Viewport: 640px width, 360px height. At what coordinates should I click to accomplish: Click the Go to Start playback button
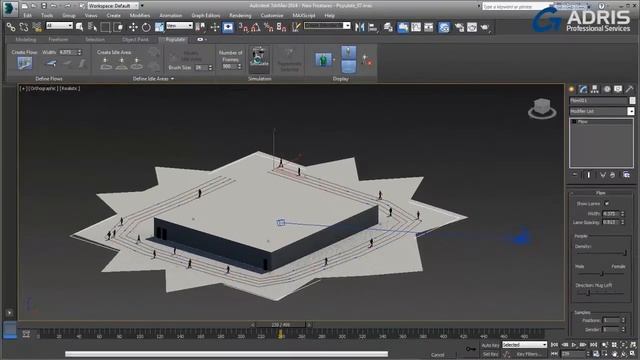tap(554, 345)
